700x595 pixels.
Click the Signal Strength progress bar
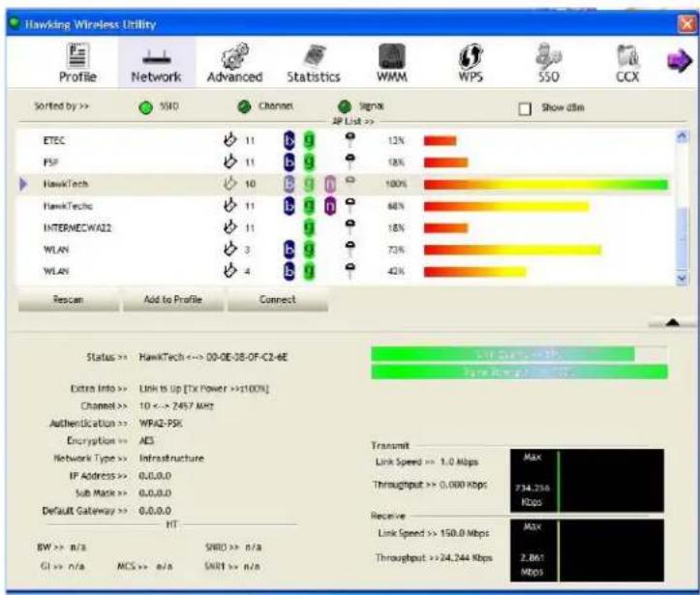(x=519, y=372)
